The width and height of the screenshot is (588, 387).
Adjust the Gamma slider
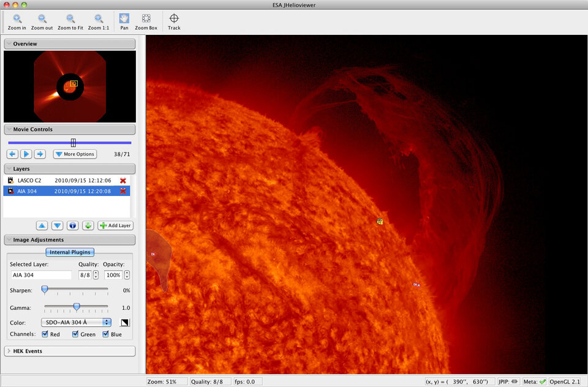click(x=76, y=307)
